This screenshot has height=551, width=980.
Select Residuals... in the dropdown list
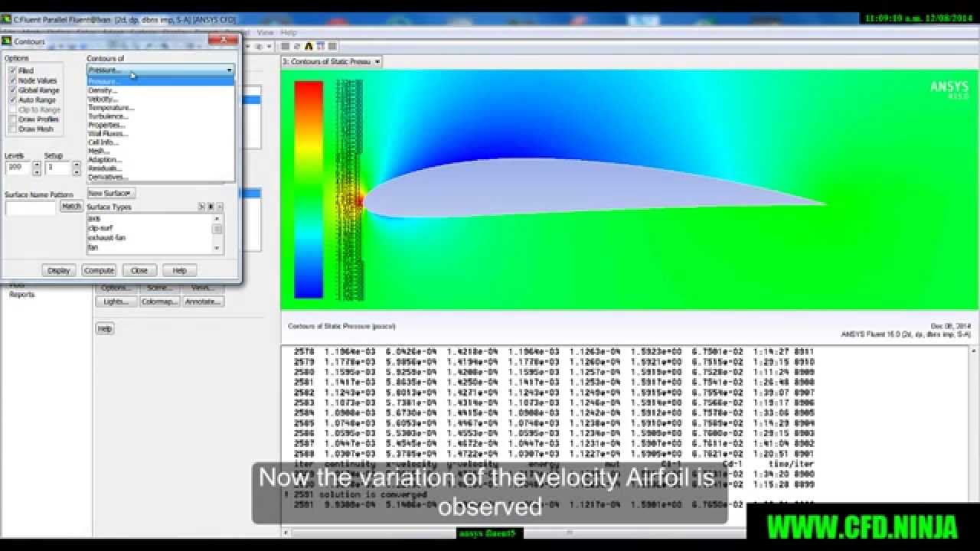tap(161, 168)
